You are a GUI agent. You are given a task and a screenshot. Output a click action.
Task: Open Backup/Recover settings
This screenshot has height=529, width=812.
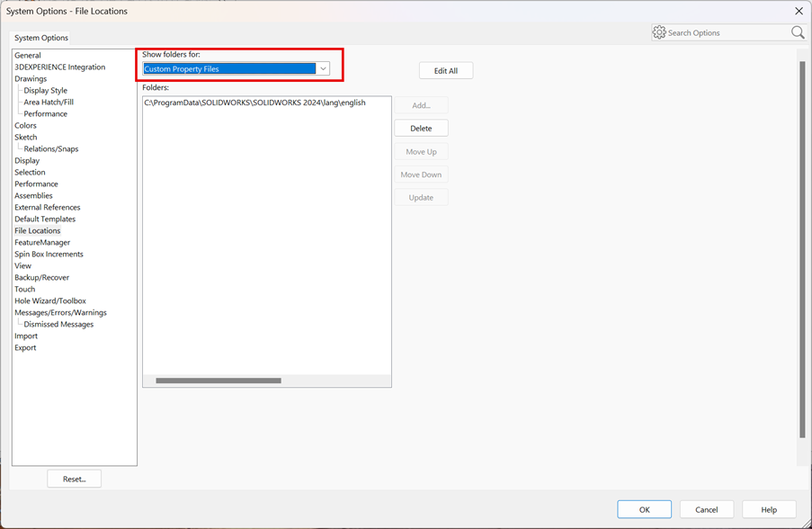[41, 278]
